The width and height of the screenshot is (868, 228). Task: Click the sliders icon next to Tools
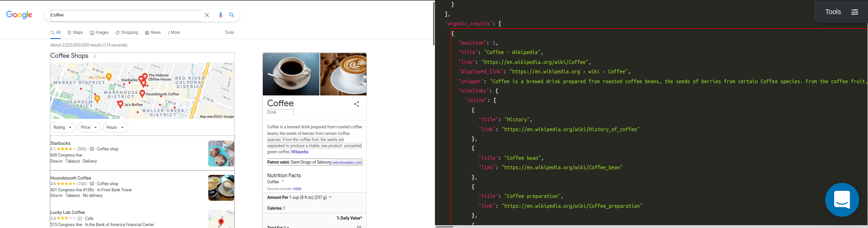click(x=855, y=12)
